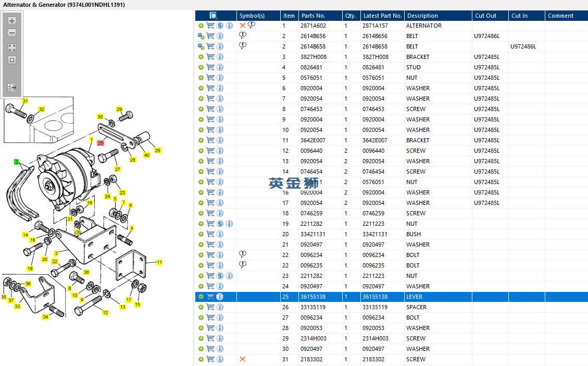Click X symbol on SCREW 2183302 row

[x=243, y=359]
